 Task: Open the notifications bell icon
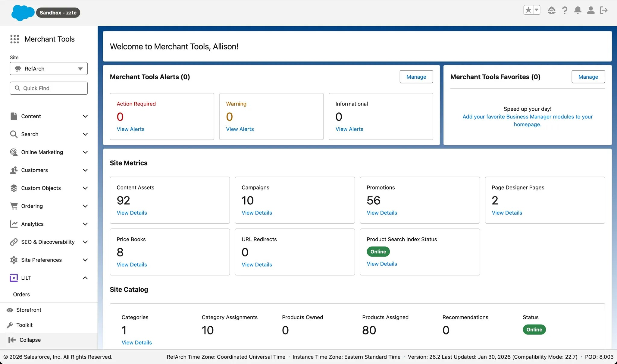[x=578, y=10]
